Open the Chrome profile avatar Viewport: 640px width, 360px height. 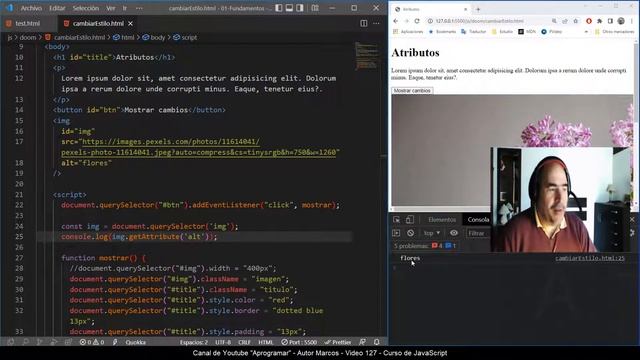click(x=621, y=21)
